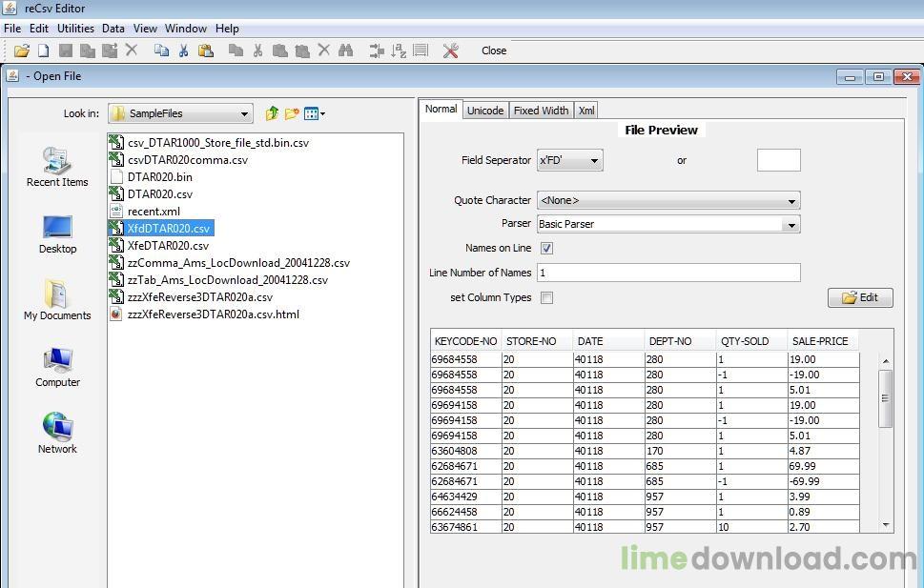
Task: Create new folder icon in file chooser
Action: pyautogui.click(x=292, y=113)
